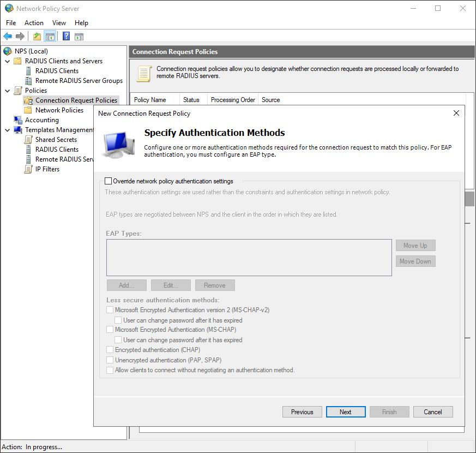Open the File menu

11,23
